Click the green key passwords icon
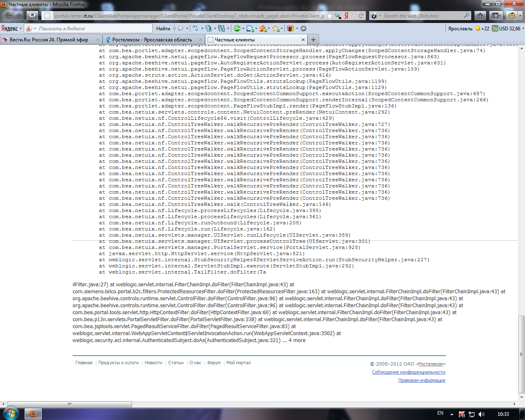525x420 pixels. point(237,28)
